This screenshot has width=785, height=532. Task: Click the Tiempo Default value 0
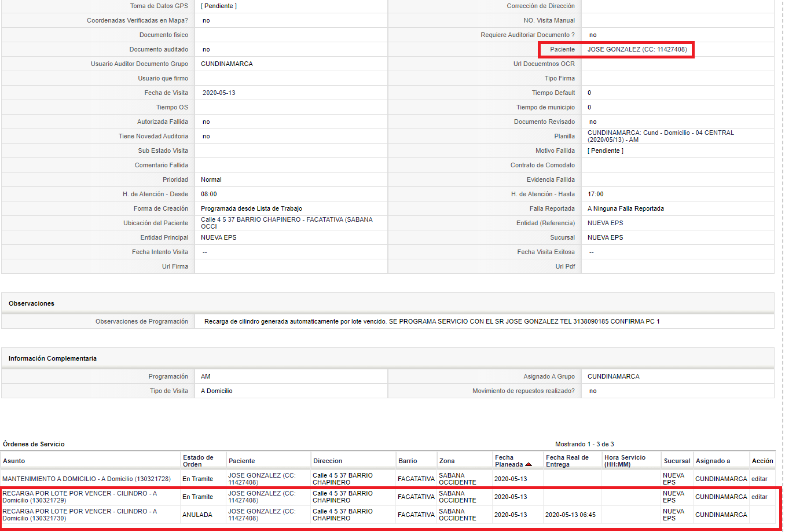pyautogui.click(x=589, y=93)
